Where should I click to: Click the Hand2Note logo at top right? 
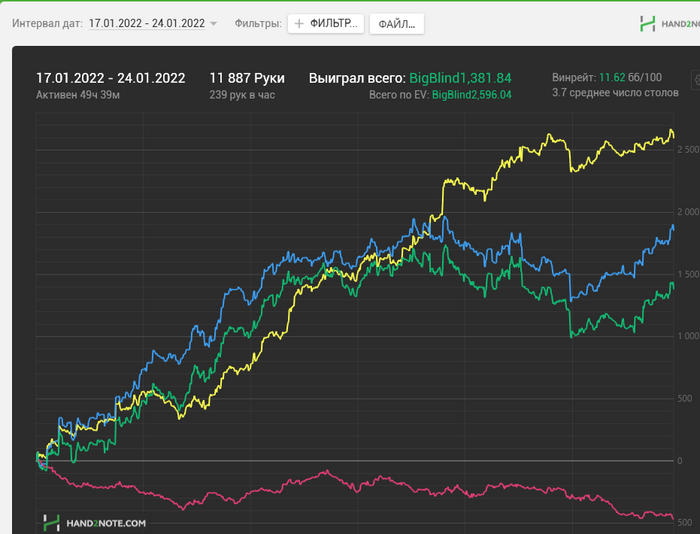point(670,24)
